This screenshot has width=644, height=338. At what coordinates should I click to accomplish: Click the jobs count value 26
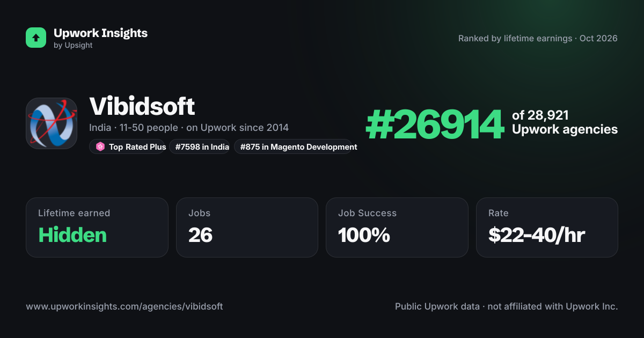click(x=200, y=235)
